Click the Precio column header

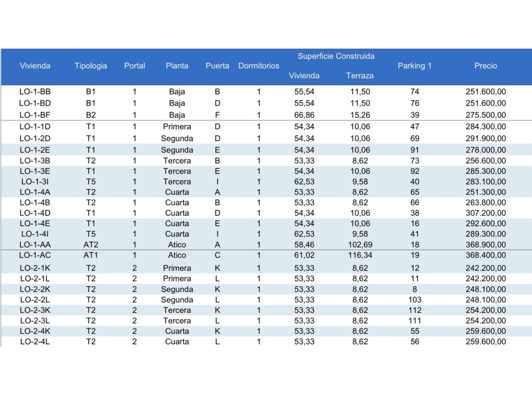click(x=485, y=66)
